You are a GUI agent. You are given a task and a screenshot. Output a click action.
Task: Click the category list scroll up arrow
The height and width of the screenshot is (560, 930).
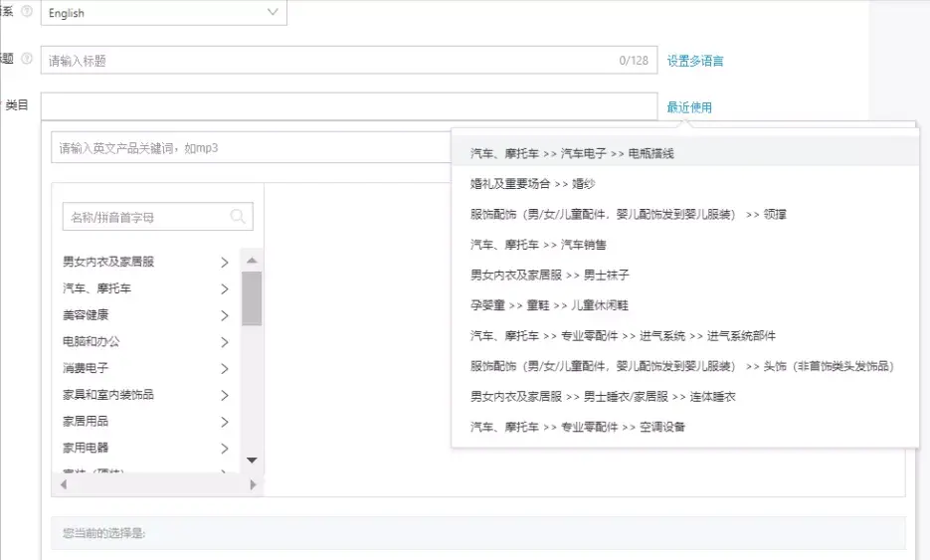click(252, 260)
